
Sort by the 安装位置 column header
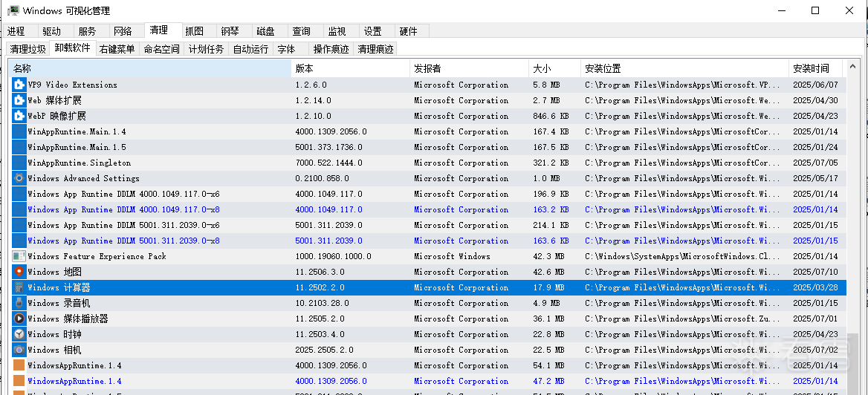(684, 68)
